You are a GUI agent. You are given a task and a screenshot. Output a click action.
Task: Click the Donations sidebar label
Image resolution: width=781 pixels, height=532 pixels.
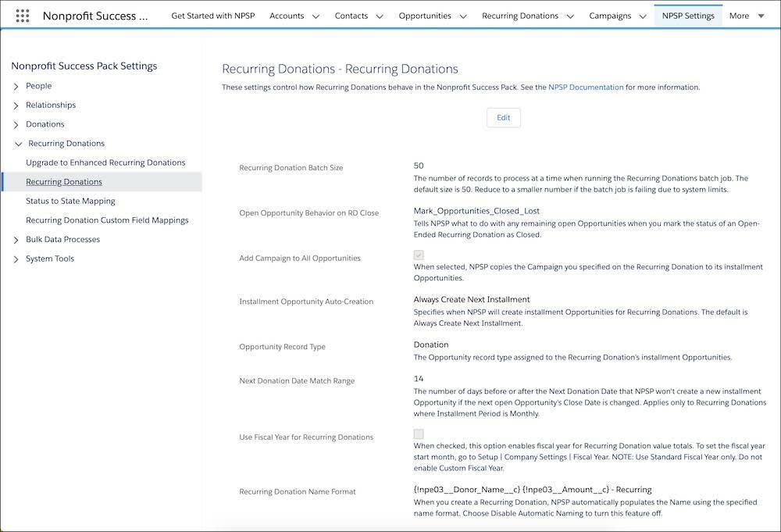(x=45, y=124)
